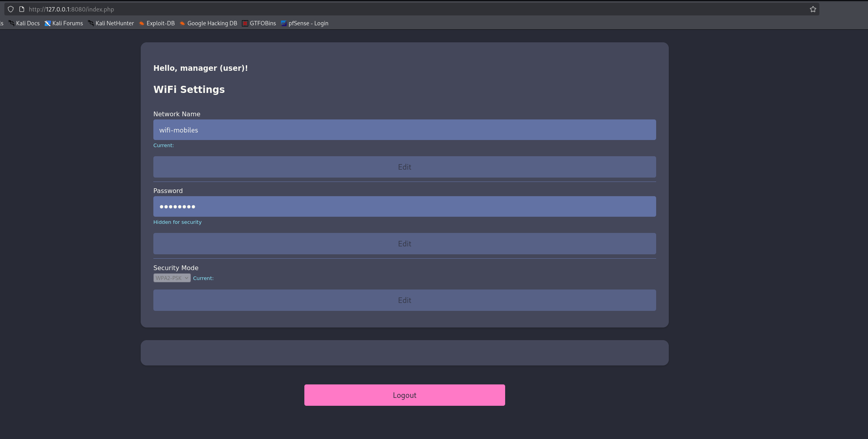Click the 'Hidden for security' note

pyautogui.click(x=177, y=222)
